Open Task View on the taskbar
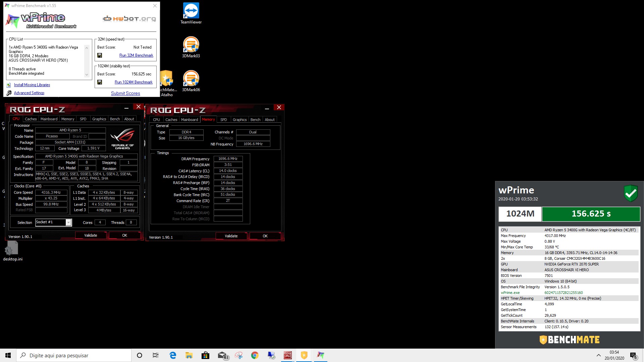This screenshot has height=362, width=644. click(x=156, y=355)
